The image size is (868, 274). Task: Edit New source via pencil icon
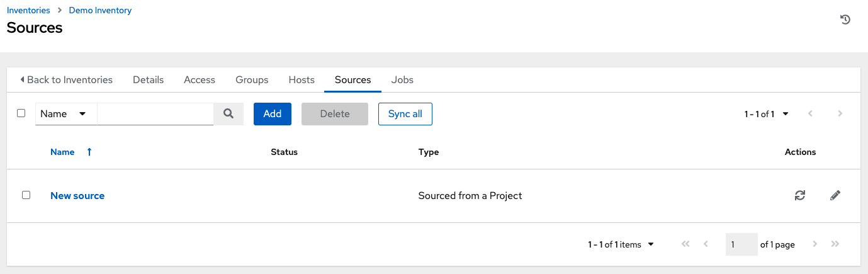(x=835, y=196)
